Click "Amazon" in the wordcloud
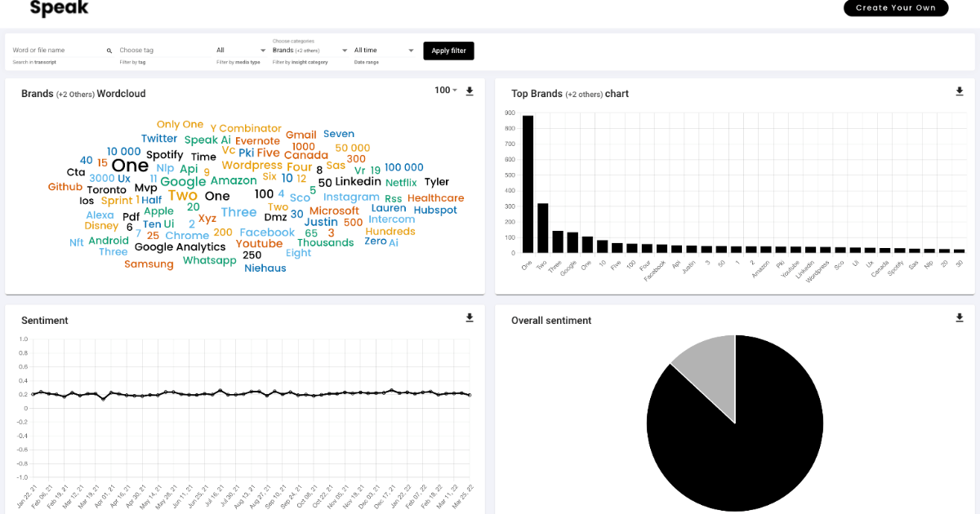 click(234, 181)
